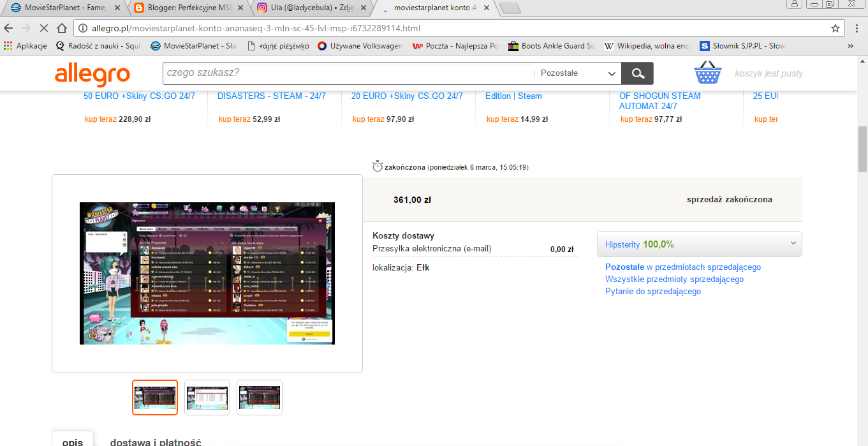Open the shopping basket icon
The height and width of the screenshot is (446, 868).
click(x=708, y=73)
